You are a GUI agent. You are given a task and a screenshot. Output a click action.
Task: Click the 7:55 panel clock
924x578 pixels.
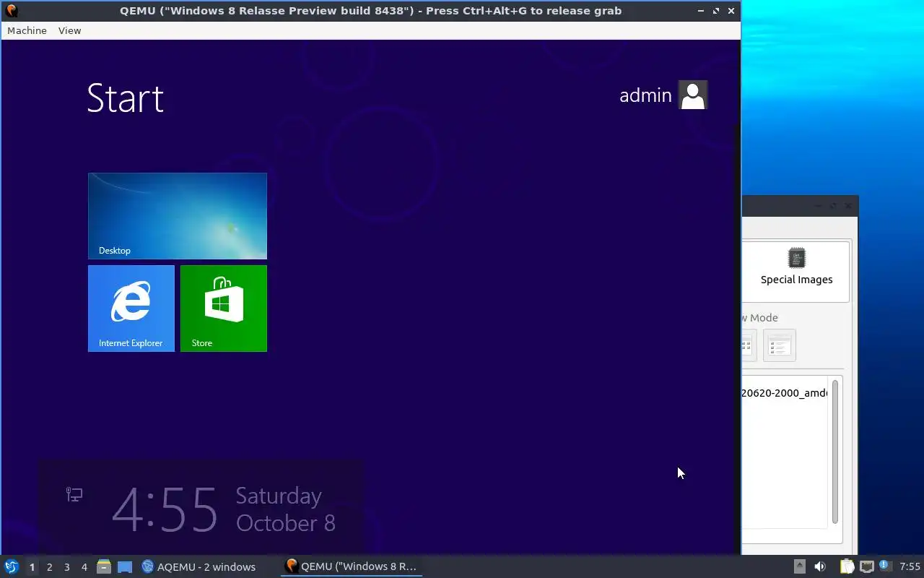point(910,566)
